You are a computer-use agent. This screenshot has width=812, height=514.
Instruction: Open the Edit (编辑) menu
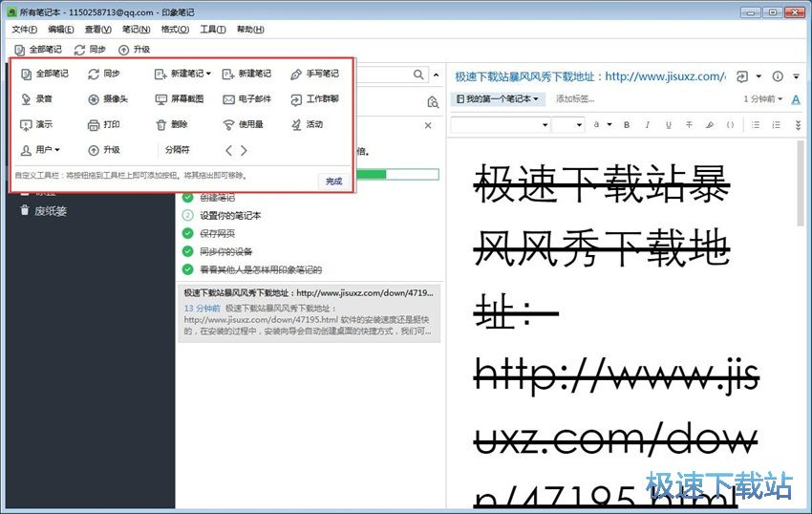61,29
